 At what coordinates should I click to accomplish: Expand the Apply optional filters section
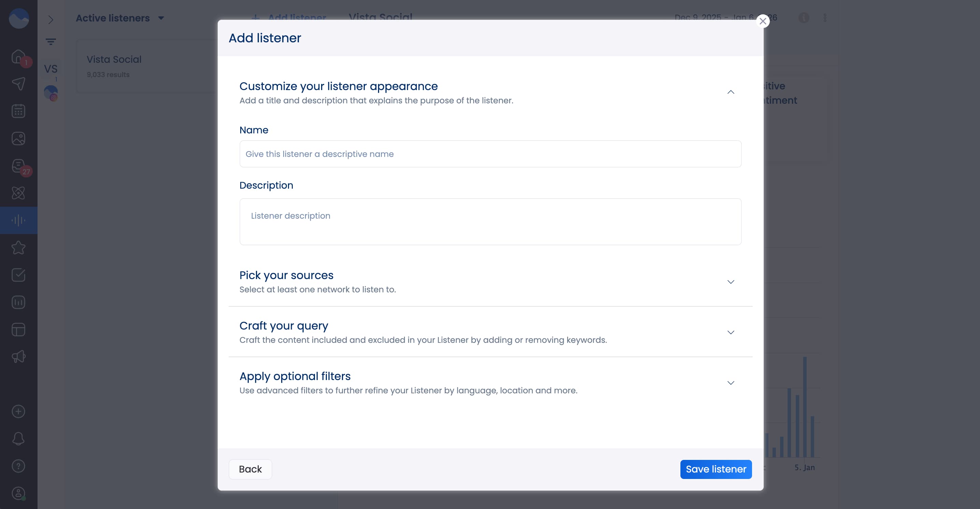pos(731,383)
